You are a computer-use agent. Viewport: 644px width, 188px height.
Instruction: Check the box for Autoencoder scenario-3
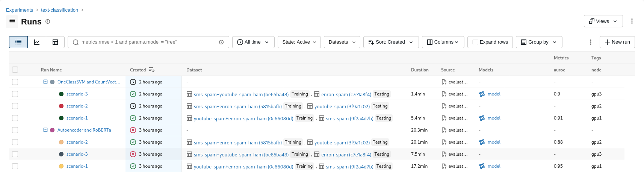pos(15,154)
